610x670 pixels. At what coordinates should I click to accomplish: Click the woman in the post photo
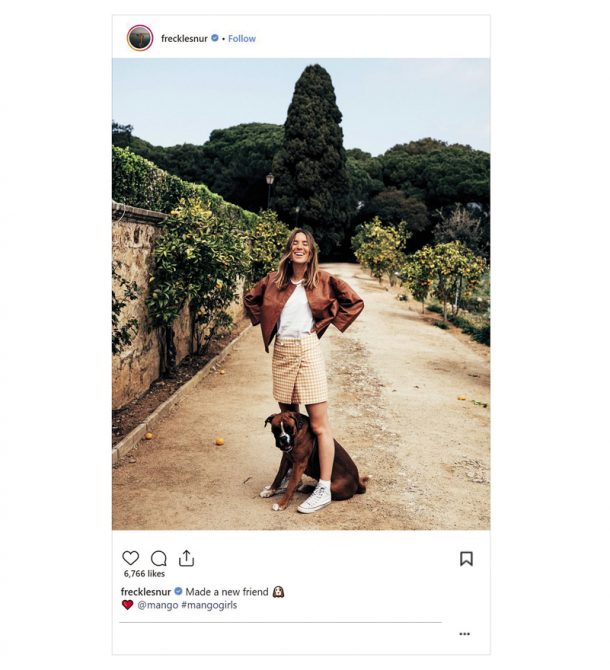point(302,367)
